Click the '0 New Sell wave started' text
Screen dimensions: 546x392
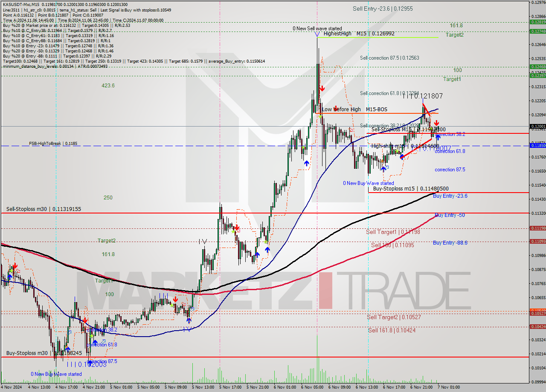tap(317, 29)
